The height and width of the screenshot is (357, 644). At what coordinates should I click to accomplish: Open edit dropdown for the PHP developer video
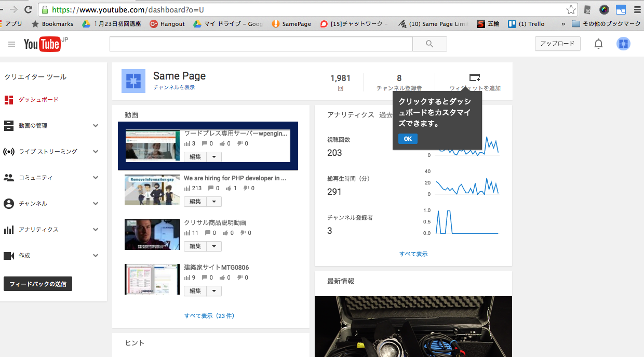tap(214, 202)
